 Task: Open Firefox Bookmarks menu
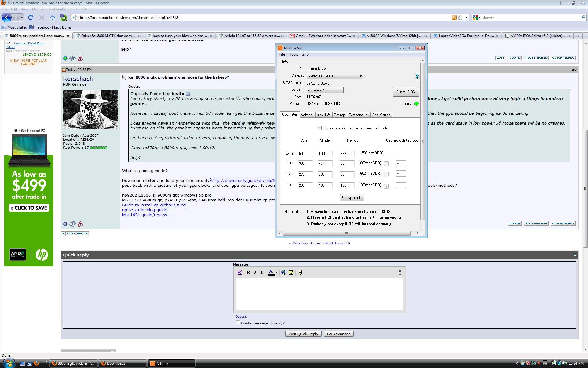click(56, 9)
